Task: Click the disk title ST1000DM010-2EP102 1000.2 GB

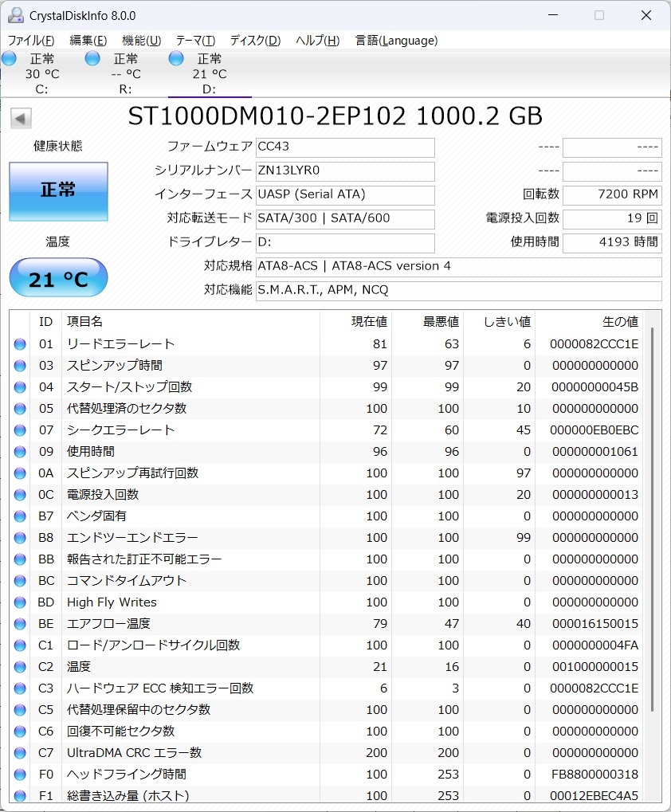Action: pos(335,116)
